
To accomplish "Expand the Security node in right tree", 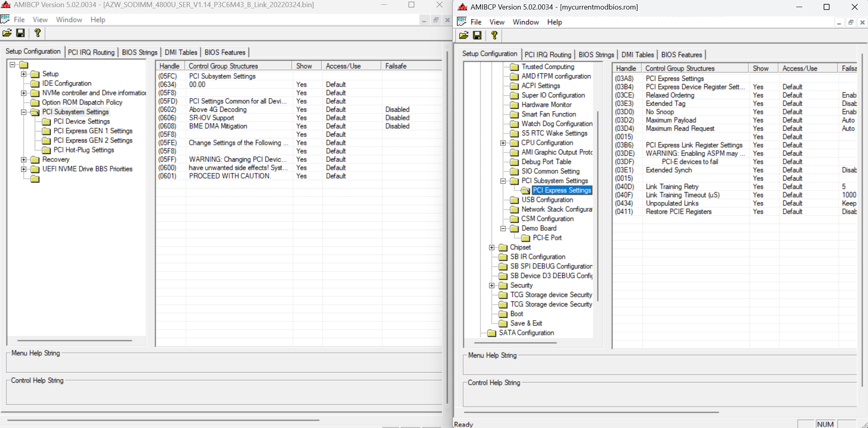I will (492, 285).
